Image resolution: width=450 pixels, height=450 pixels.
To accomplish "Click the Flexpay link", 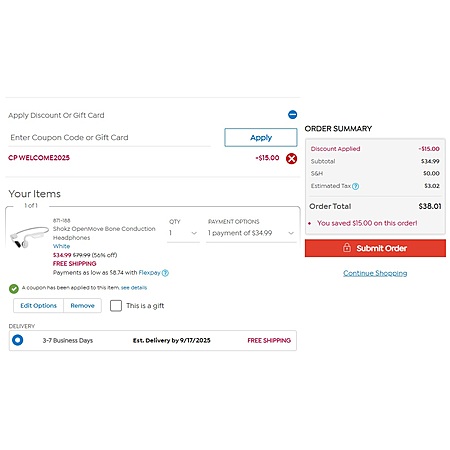I will tap(149, 273).
